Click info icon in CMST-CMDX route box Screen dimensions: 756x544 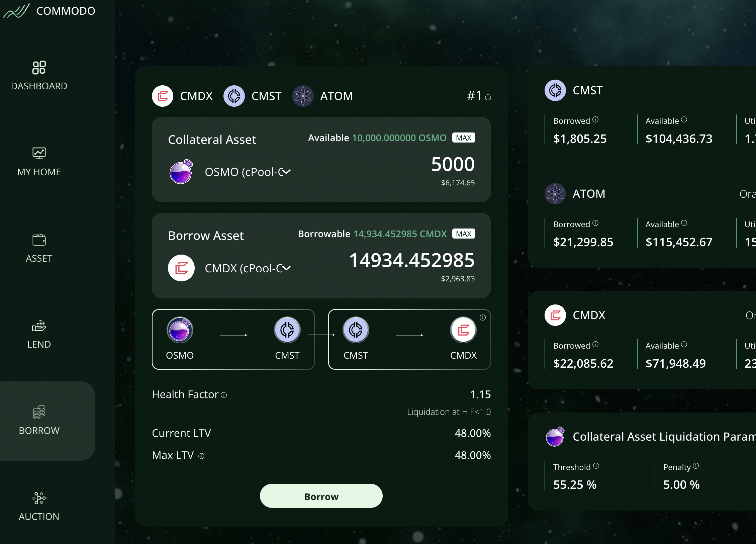coord(482,318)
